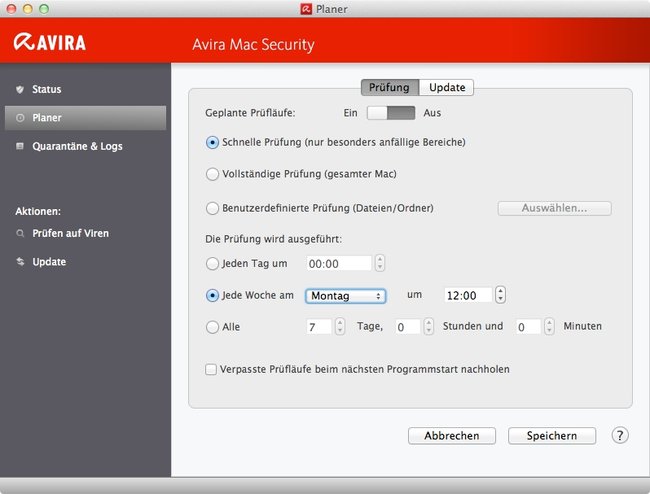The image size is (650, 494).
Task: Toggle the Geplante Prüfläufe Ein/Aus switch
Action: pyautogui.click(x=391, y=113)
